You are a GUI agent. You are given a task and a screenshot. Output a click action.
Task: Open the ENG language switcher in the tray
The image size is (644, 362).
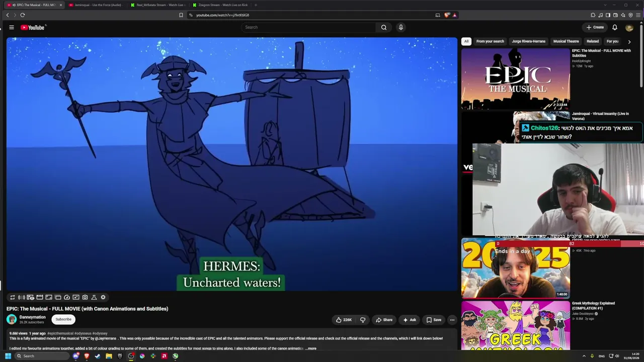tap(601, 356)
